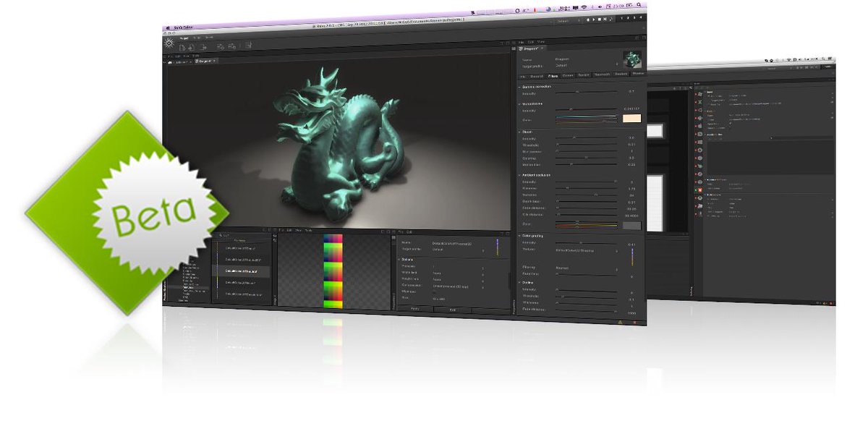Enable the Gamma correction filter checkbox
The width and height of the screenshot is (868, 421).
(x=519, y=87)
